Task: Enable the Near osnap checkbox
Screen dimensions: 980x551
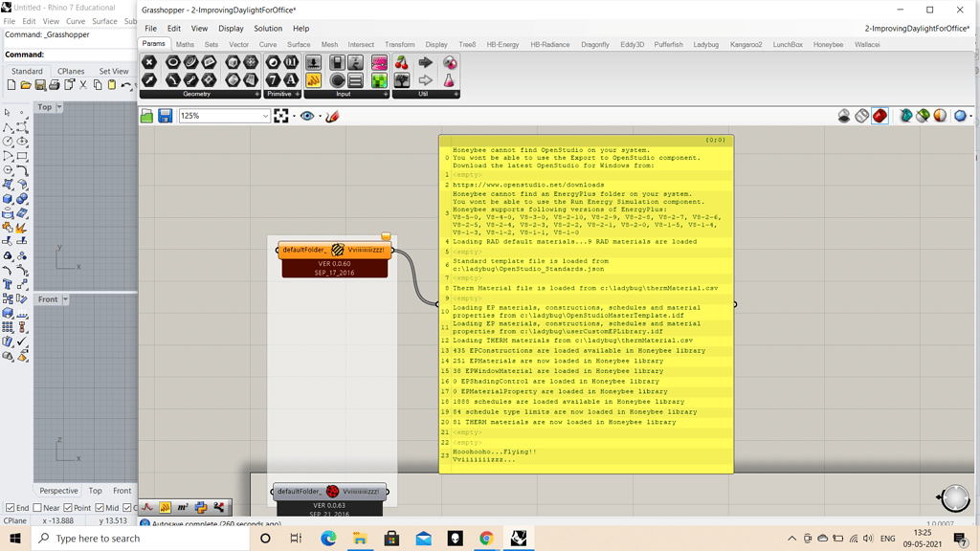Action: [x=37, y=508]
